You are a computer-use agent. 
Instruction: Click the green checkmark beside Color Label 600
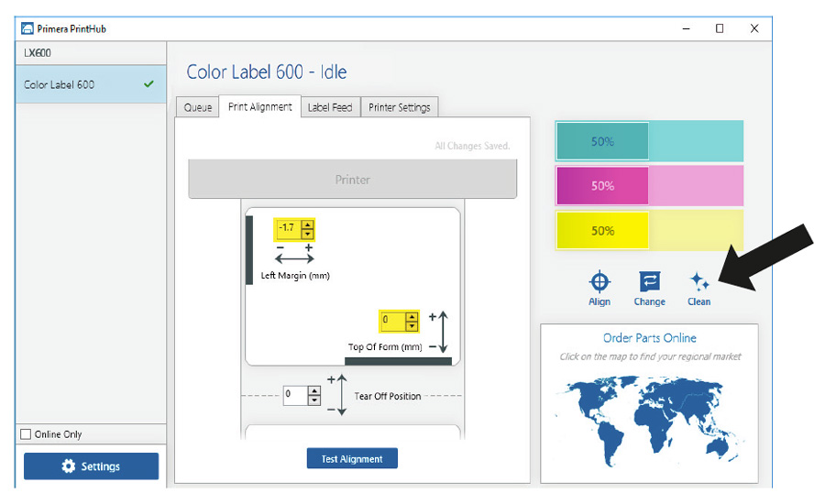coord(148,83)
